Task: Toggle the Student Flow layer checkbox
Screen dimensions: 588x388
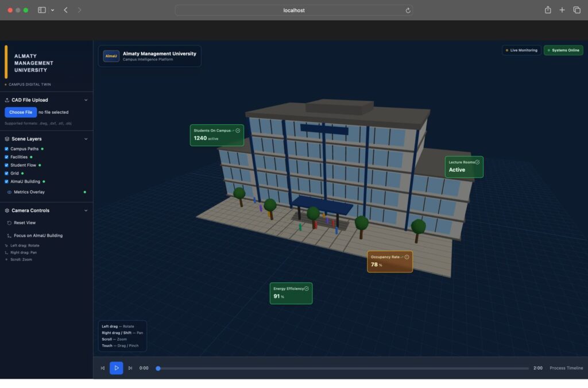Action: [7, 165]
